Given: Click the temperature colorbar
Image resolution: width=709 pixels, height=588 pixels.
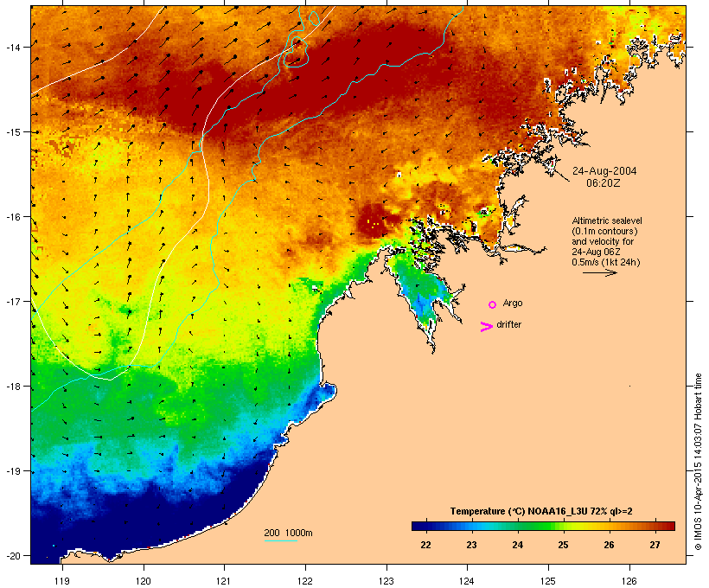Looking at the screenshot, I should (543, 526).
